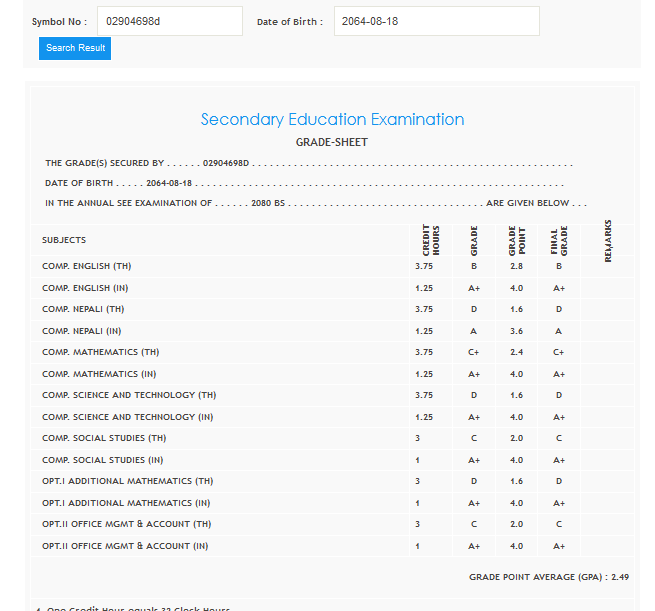Select the COMP. NEPALI (TH) subject row
The width and height of the screenshot is (655, 611).
point(83,309)
